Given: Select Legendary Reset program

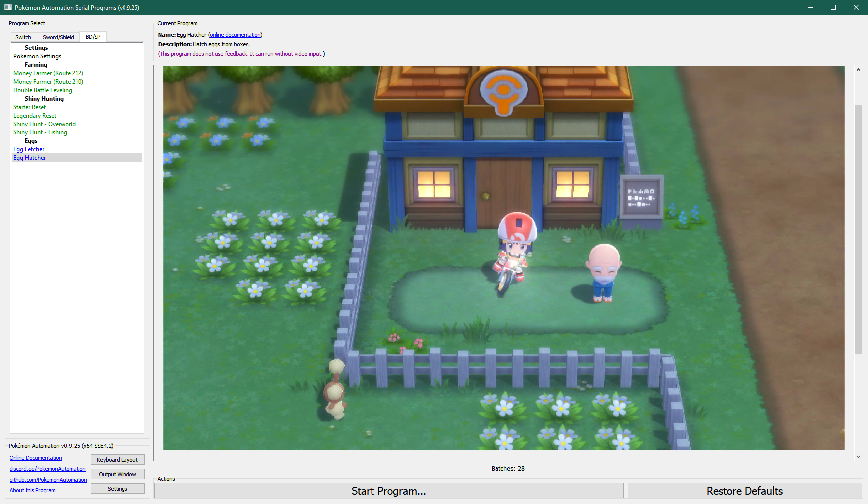Looking at the screenshot, I should 35,116.
